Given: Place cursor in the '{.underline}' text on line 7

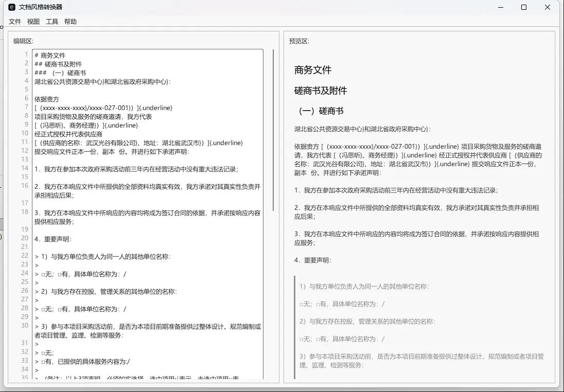Looking at the screenshot, I should 155,108.
